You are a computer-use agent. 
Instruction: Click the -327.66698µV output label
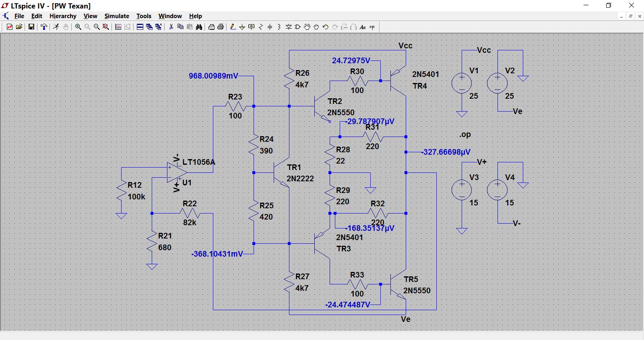point(446,152)
